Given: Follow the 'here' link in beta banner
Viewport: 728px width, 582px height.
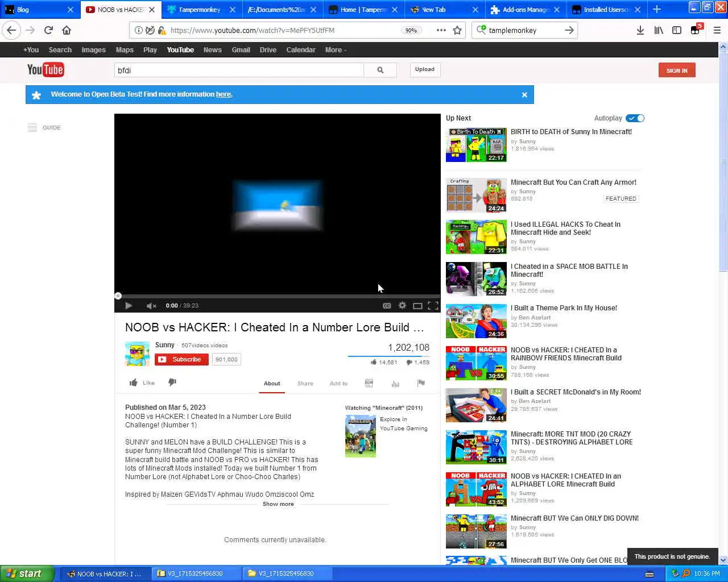Looking at the screenshot, I should 224,94.
